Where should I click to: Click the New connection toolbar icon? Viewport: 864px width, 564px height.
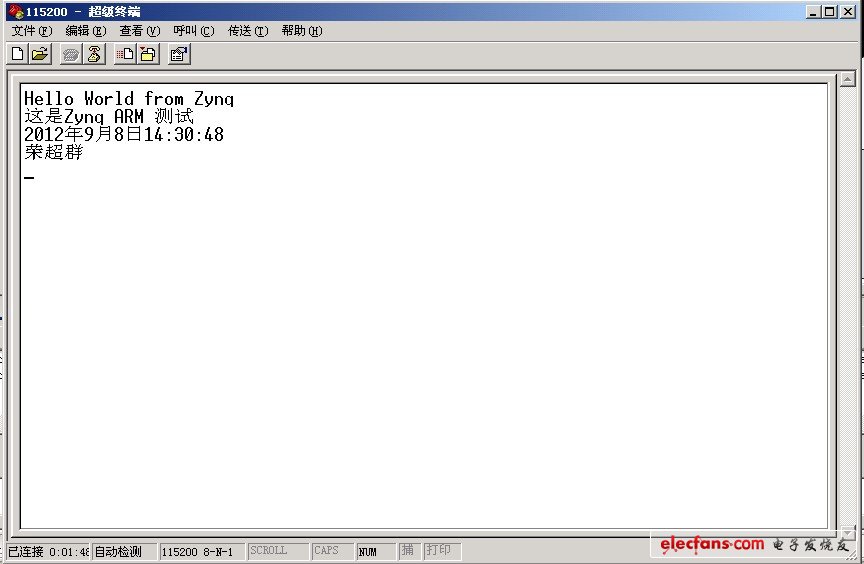tap(18, 54)
